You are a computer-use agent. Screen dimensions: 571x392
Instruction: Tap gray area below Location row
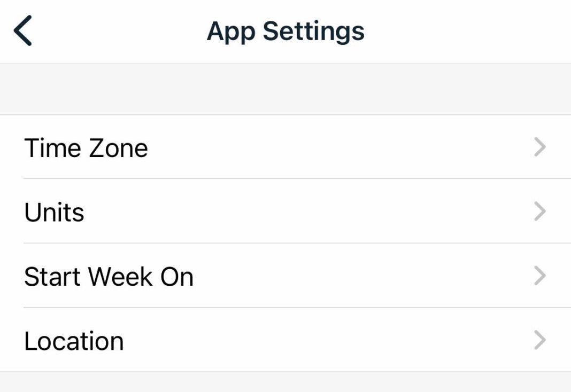285,382
